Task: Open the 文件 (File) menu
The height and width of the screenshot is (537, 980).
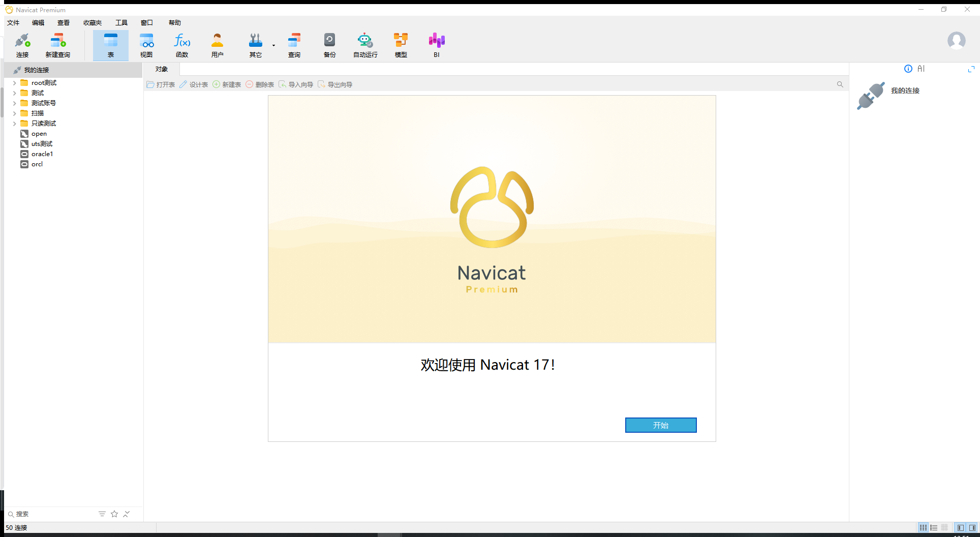Action: pyautogui.click(x=13, y=23)
